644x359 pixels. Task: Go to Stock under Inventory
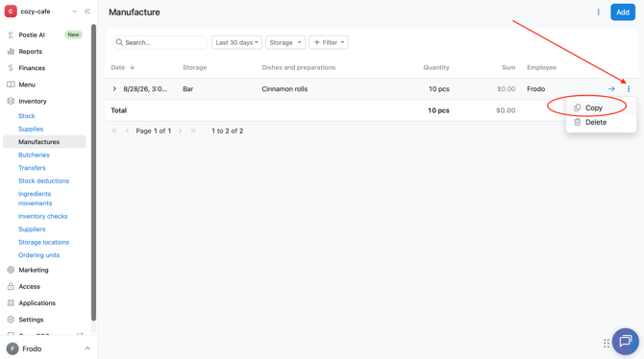(26, 116)
